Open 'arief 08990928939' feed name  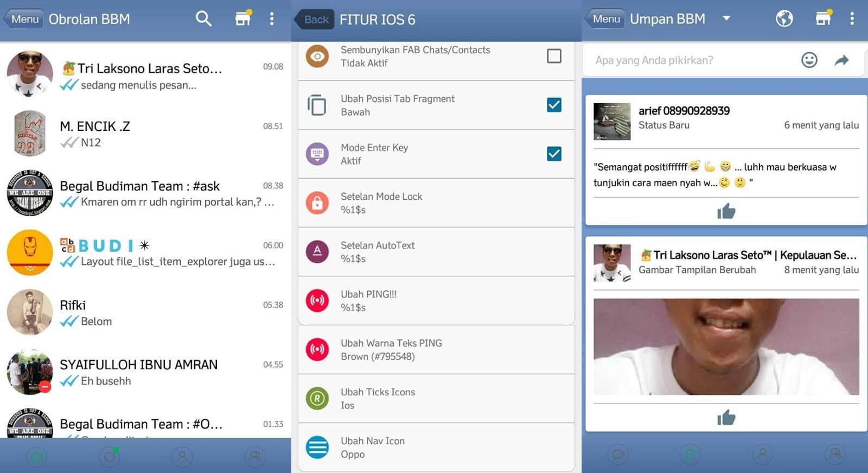coord(684,111)
